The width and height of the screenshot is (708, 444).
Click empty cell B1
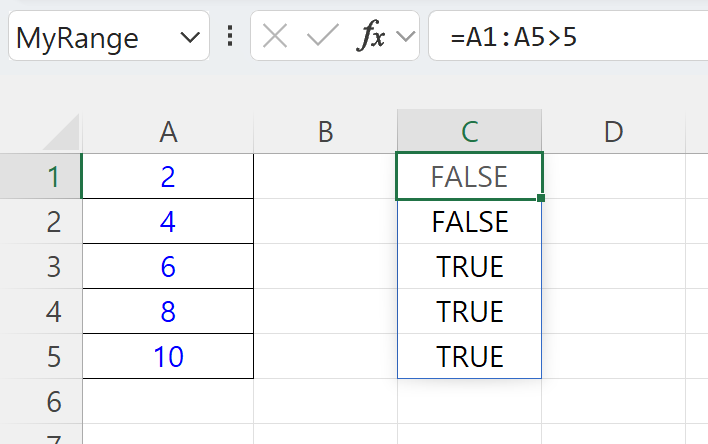pyautogui.click(x=326, y=176)
